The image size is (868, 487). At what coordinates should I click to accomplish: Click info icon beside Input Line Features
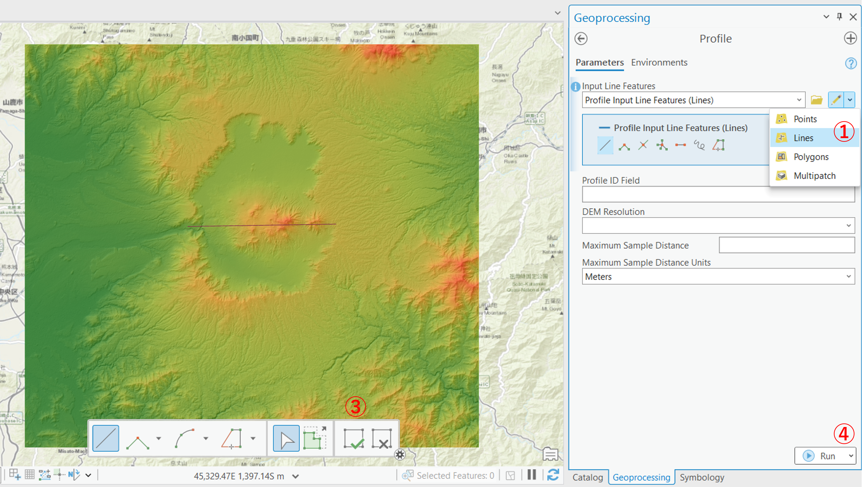coord(576,87)
